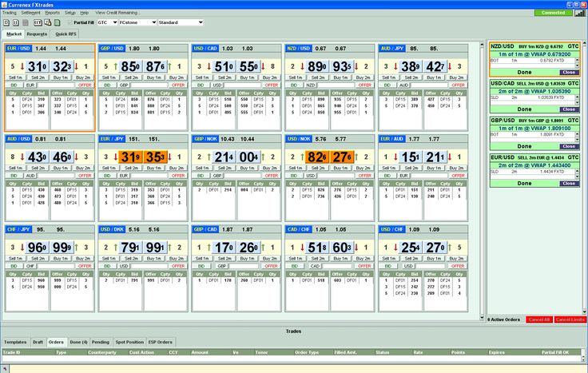Switch to the Requests tab

coord(37,34)
